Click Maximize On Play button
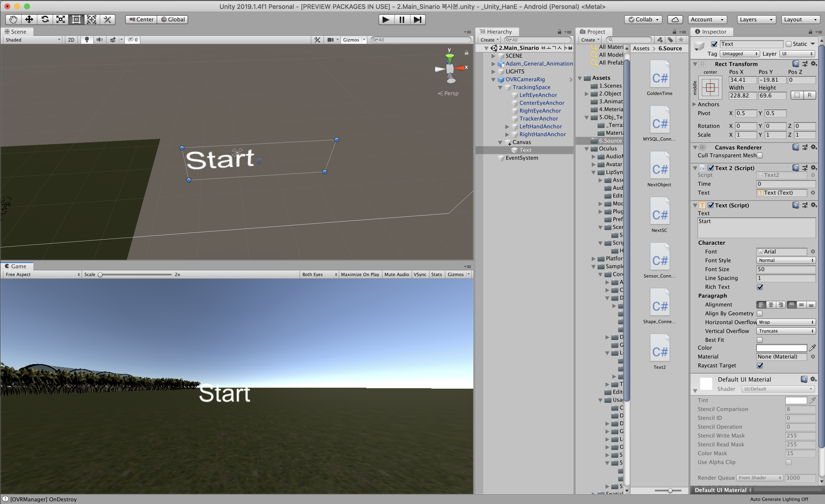This screenshot has width=825, height=504. coord(360,274)
